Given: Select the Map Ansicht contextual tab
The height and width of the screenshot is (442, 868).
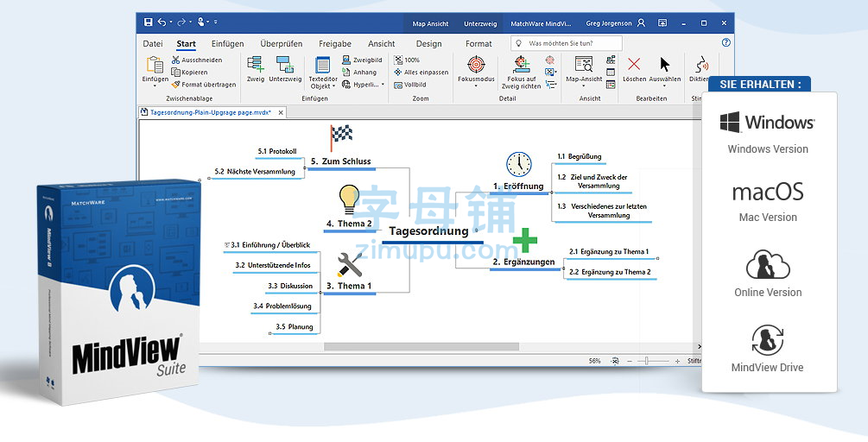Looking at the screenshot, I should click(x=430, y=24).
